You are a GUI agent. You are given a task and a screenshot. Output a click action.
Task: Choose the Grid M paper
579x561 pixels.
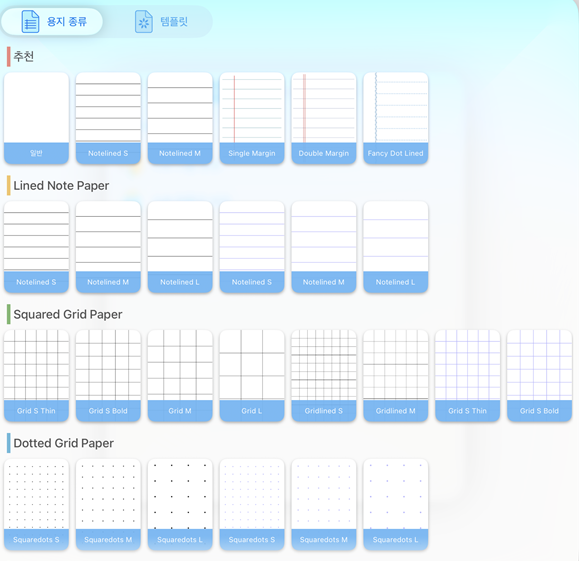180,376
